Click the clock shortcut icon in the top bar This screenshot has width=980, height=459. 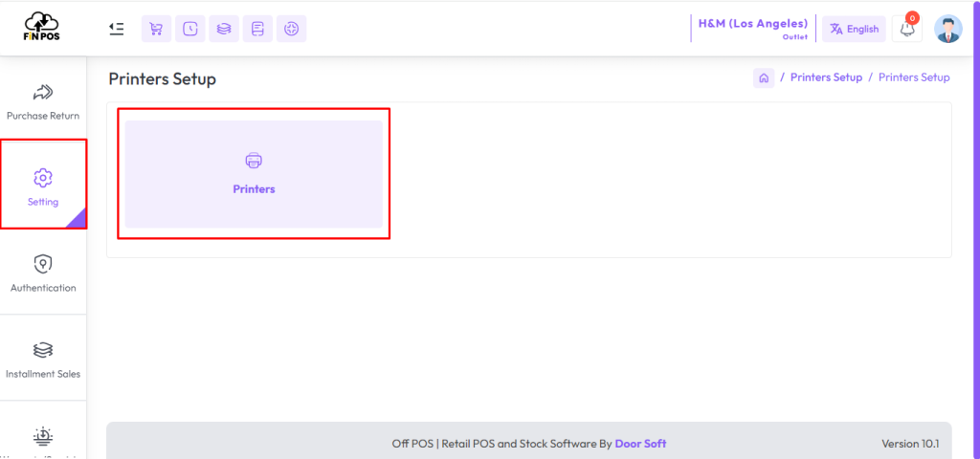pyautogui.click(x=190, y=29)
